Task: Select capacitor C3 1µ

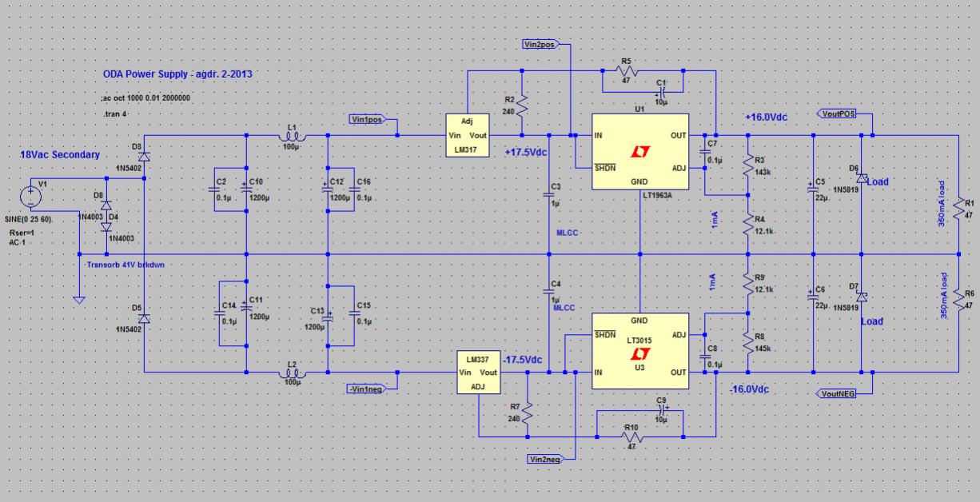Action: click(549, 194)
